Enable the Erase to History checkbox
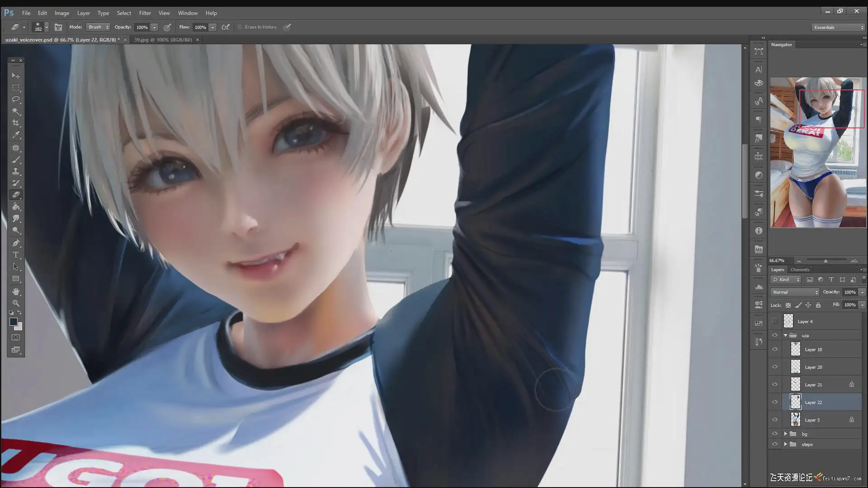The image size is (868, 488). 240,27
